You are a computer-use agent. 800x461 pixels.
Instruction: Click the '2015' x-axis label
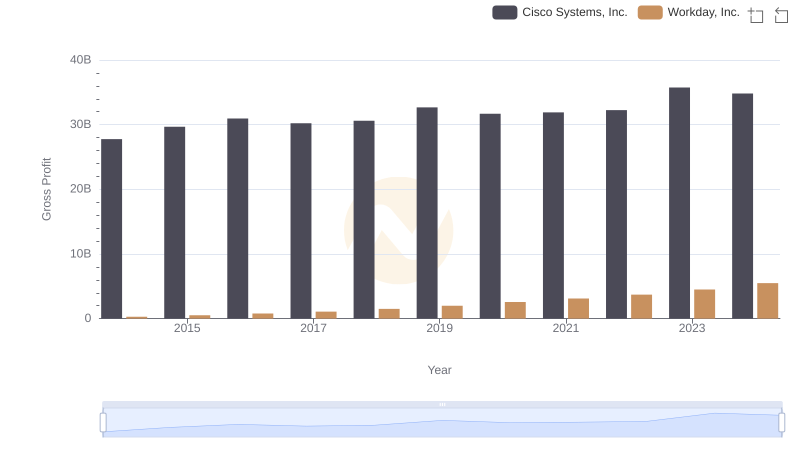[187, 328]
